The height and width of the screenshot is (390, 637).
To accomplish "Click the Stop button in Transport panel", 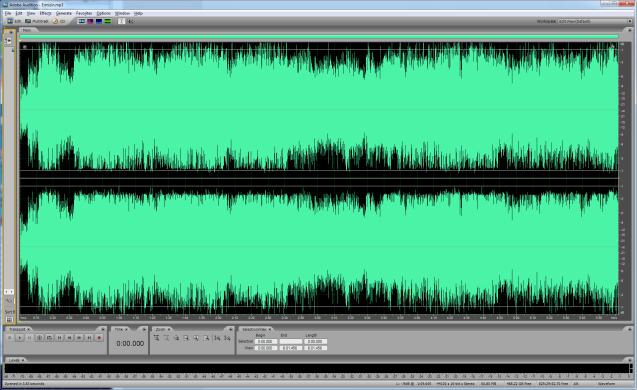I will (x=10, y=338).
